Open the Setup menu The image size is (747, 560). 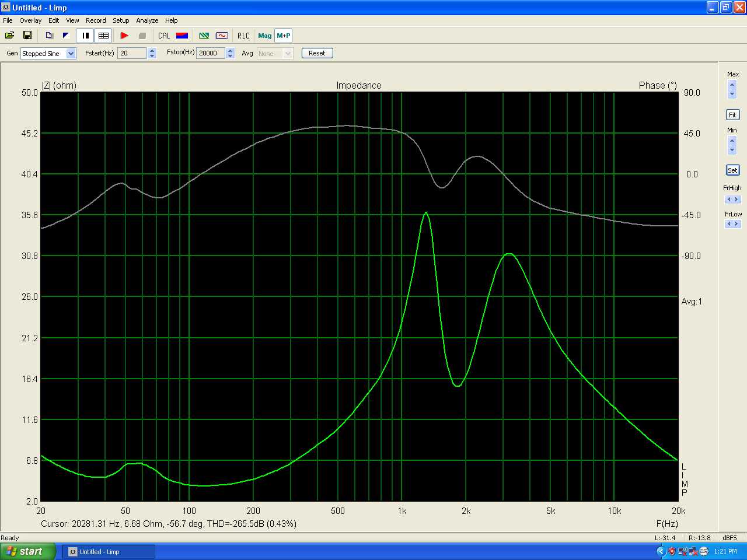[x=121, y=20]
